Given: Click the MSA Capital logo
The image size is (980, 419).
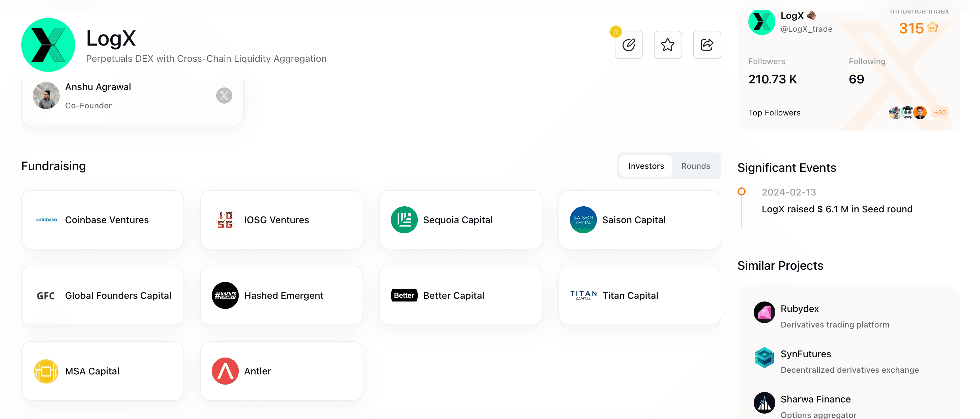Looking at the screenshot, I should click(46, 371).
